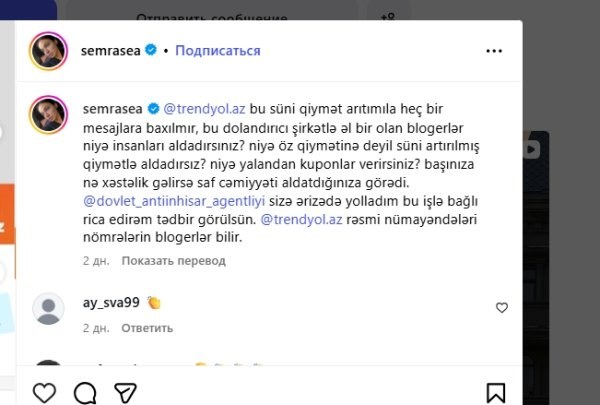This screenshot has height=405, width=600.
Task: Like the post with heart icon
Action: point(44,393)
